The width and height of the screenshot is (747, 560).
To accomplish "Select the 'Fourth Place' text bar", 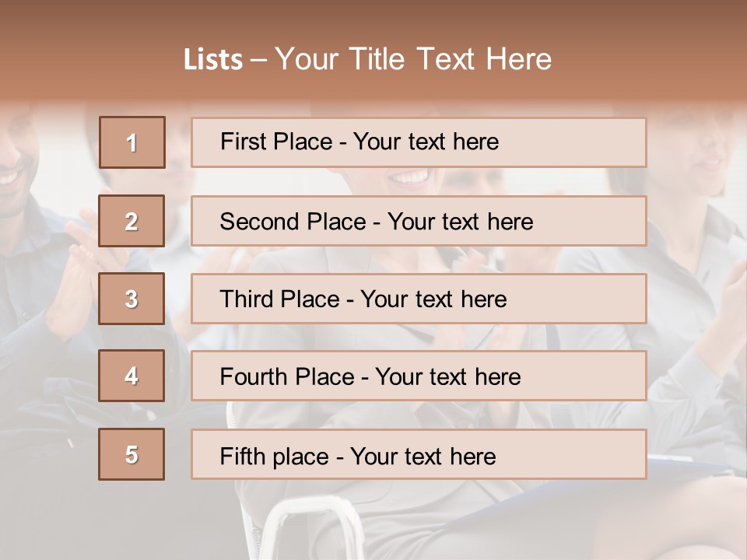I will (419, 376).
